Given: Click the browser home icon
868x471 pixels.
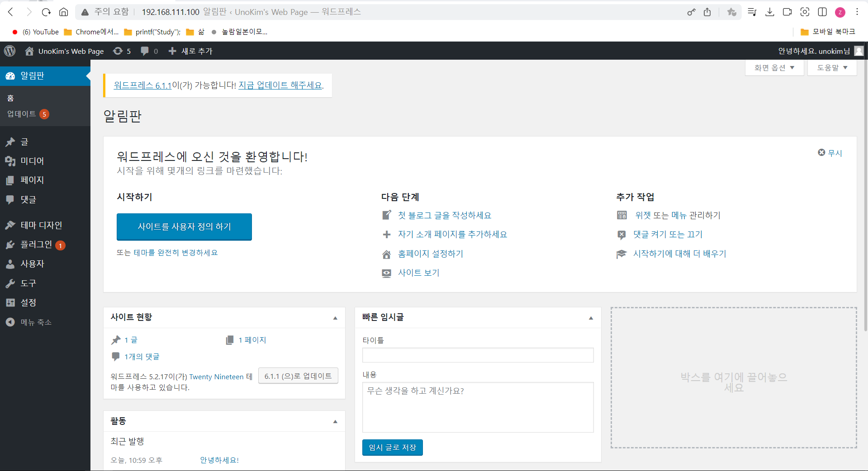Looking at the screenshot, I should coord(64,12).
